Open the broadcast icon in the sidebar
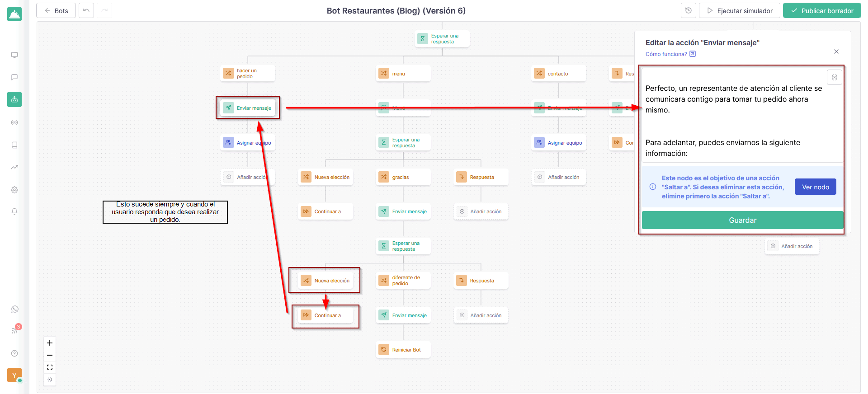This screenshot has width=868, height=394. point(14,122)
